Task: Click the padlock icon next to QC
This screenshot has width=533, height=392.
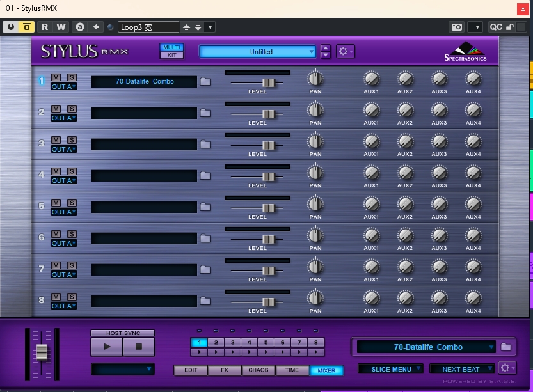Action: click(510, 27)
